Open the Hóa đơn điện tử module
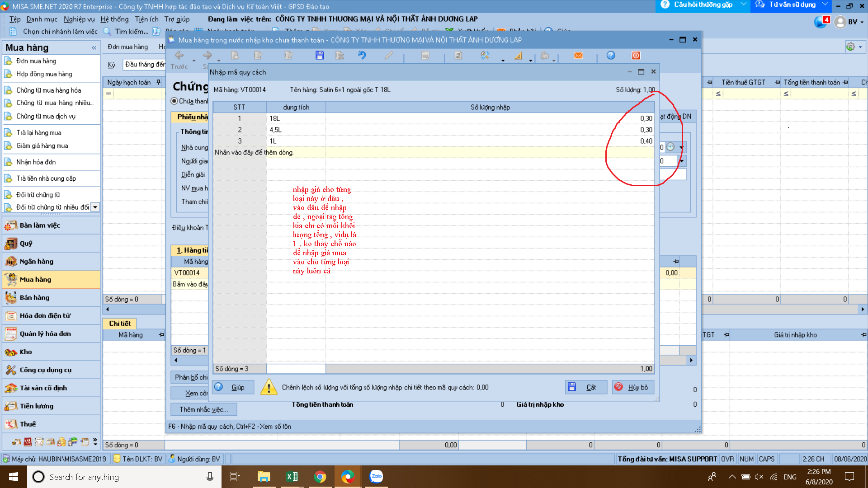The height and width of the screenshot is (488, 868). click(51, 316)
